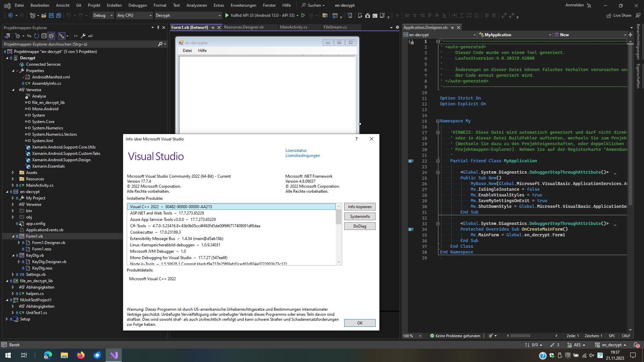Click the feedback person icon beside Live Share
This screenshot has width=644, height=362.
click(638, 15)
